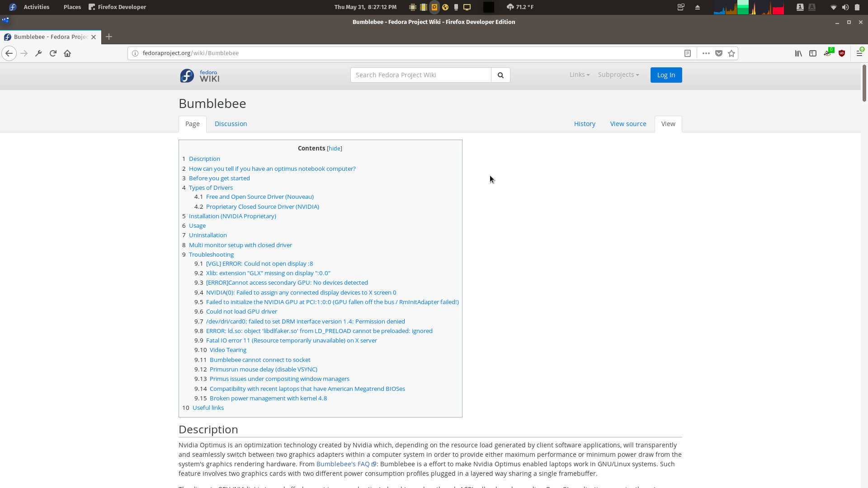Viewport: 868px width, 488px height.
Task: Go to the browser home page
Action: point(67,53)
